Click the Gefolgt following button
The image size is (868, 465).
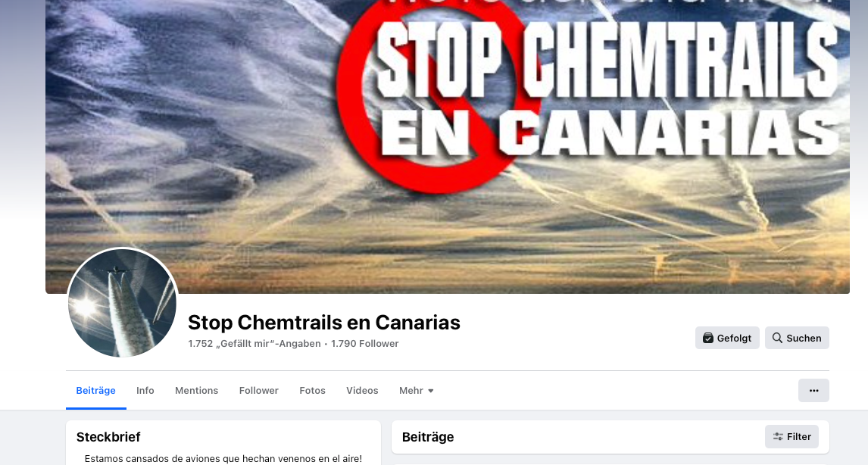tap(727, 338)
